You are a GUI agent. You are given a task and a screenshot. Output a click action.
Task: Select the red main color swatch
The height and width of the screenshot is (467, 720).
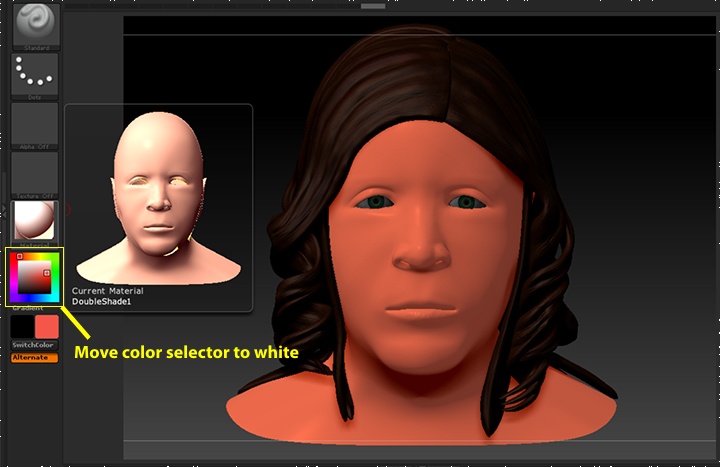click(x=47, y=326)
